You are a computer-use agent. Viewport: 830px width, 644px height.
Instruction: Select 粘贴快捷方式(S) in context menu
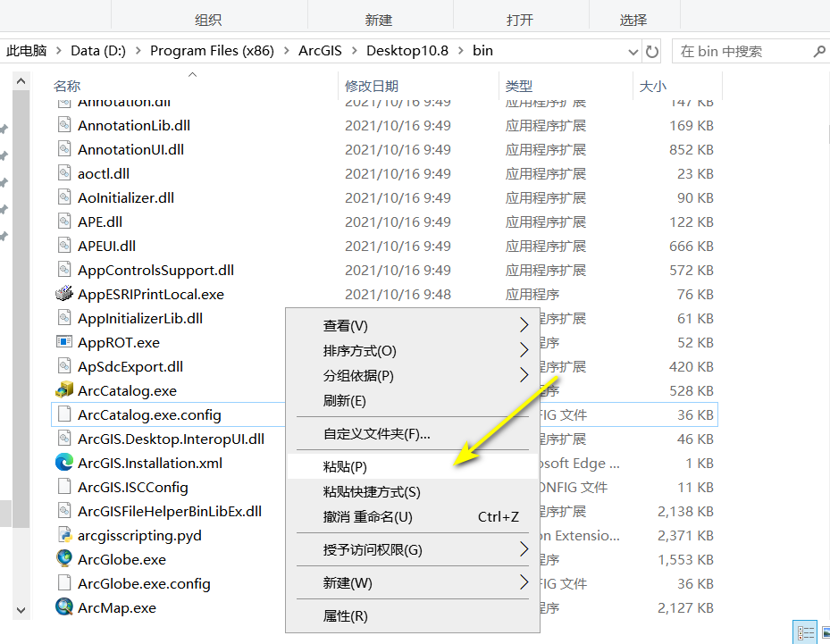[x=413, y=491]
